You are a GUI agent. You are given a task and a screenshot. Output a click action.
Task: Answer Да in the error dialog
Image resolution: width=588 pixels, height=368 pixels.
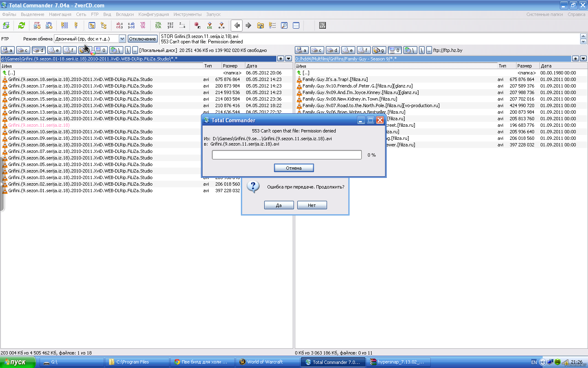pos(279,205)
